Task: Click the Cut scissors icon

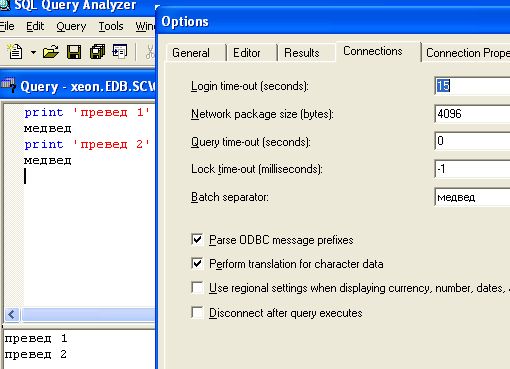Action: click(x=150, y=52)
